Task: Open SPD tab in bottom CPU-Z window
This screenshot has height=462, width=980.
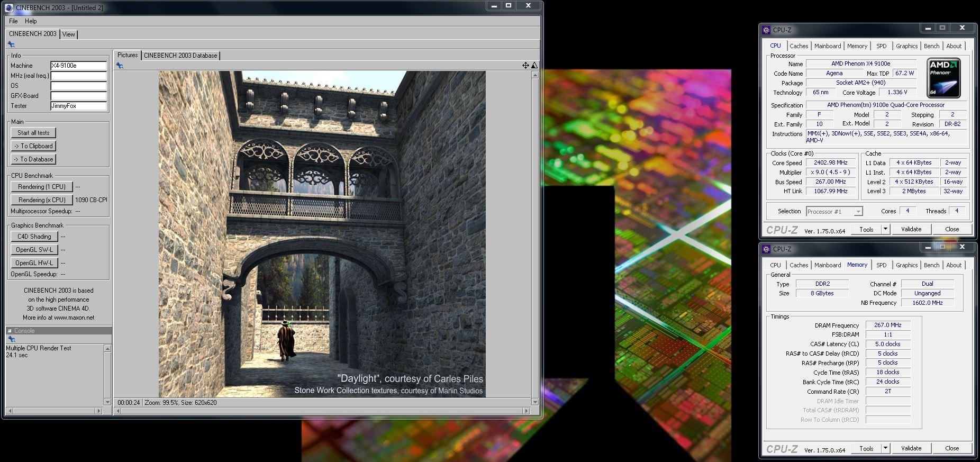Action: pos(882,265)
